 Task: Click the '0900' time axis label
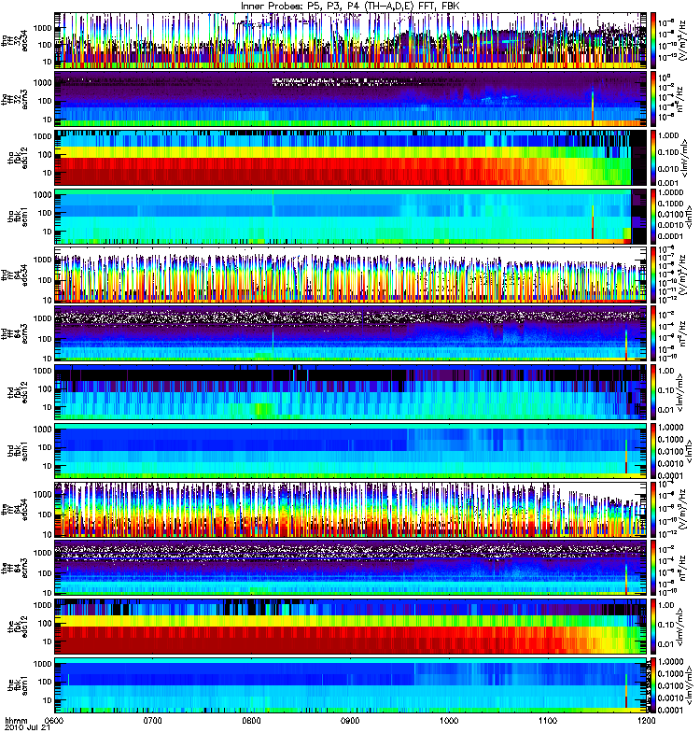350,720
